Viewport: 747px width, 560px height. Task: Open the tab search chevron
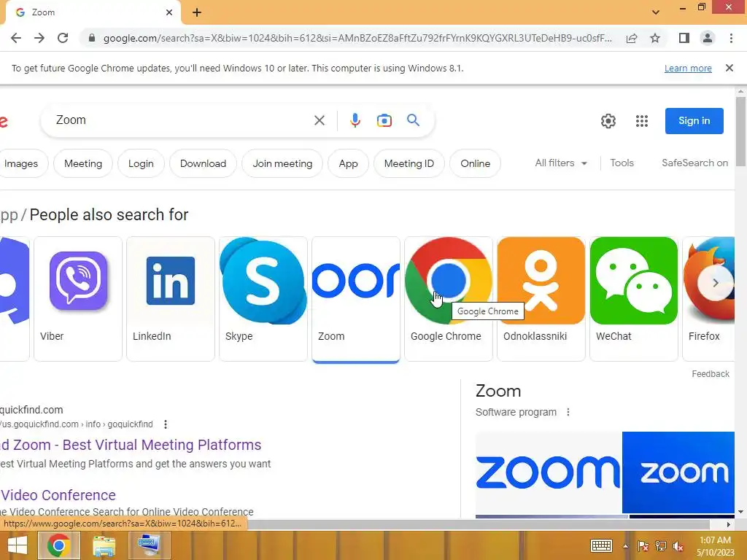coord(656,12)
